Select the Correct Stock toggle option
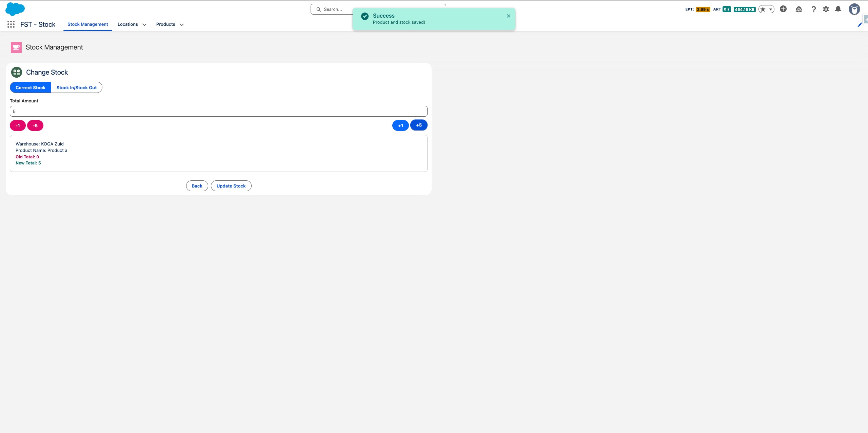Image resolution: width=868 pixels, height=433 pixels. [x=31, y=87]
